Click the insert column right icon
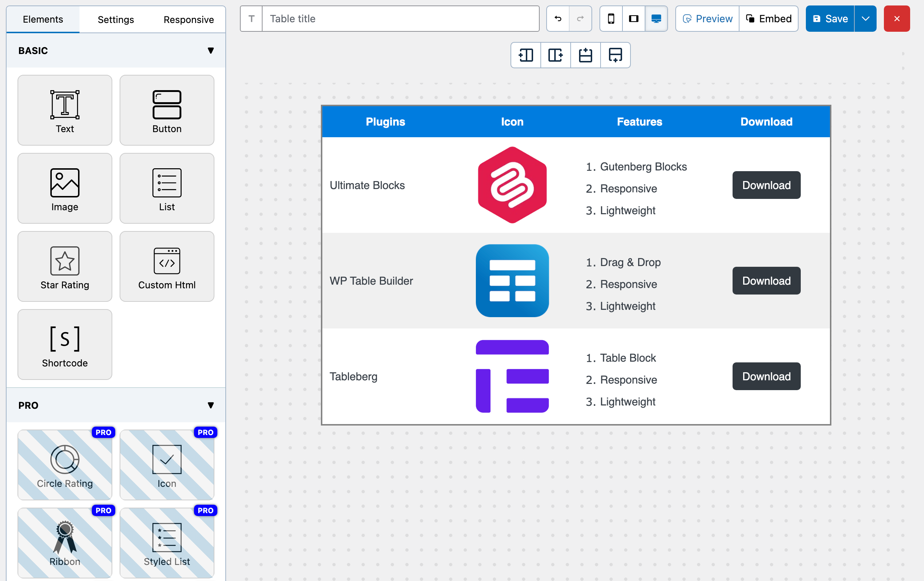This screenshot has height=581, width=924. click(x=555, y=55)
